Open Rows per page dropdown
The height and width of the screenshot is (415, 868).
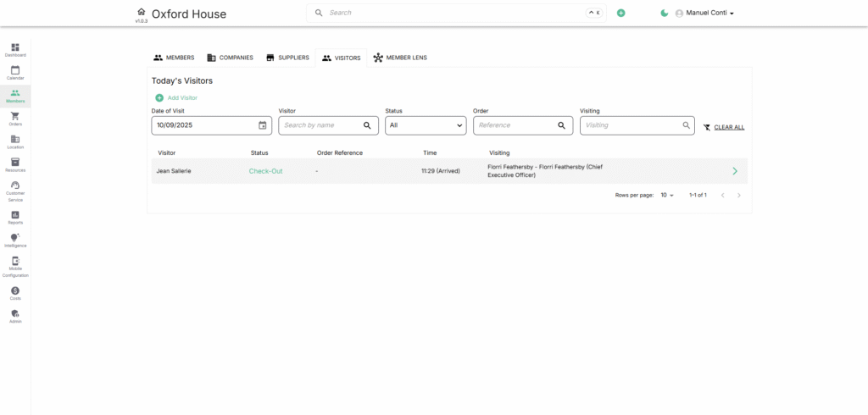667,195
